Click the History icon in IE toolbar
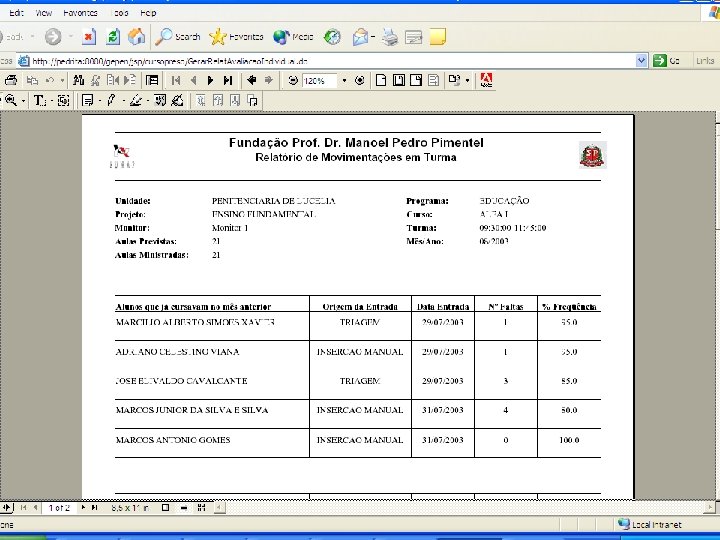 click(x=332, y=37)
